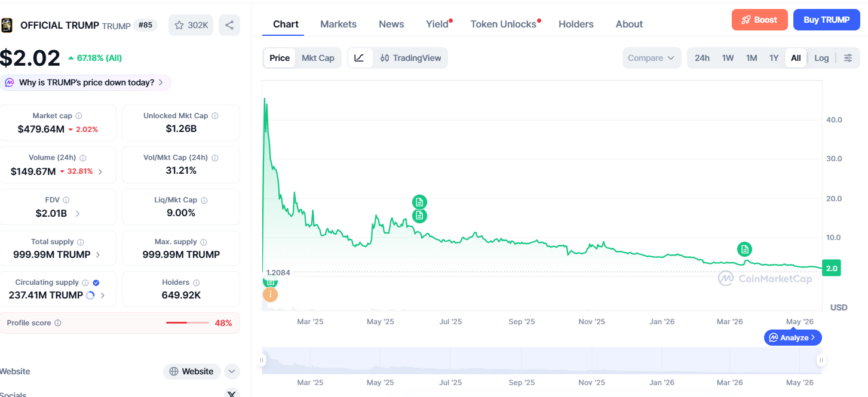The width and height of the screenshot is (868, 397).
Task: Set chart range to 1M
Action: pos(752,58)
